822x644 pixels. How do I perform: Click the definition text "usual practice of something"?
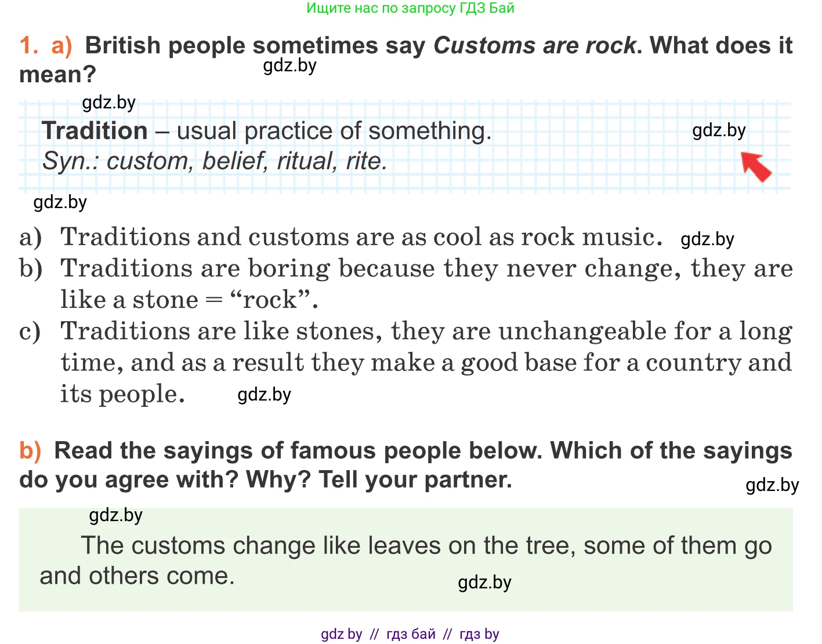pyautogui.click(x=334, y=131)
